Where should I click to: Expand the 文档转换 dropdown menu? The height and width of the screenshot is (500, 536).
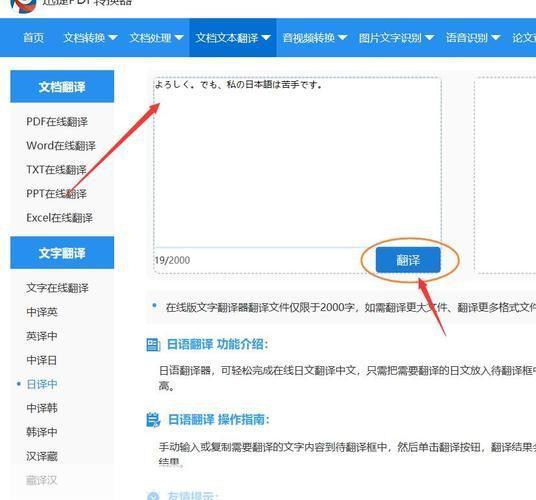[90, 38]
